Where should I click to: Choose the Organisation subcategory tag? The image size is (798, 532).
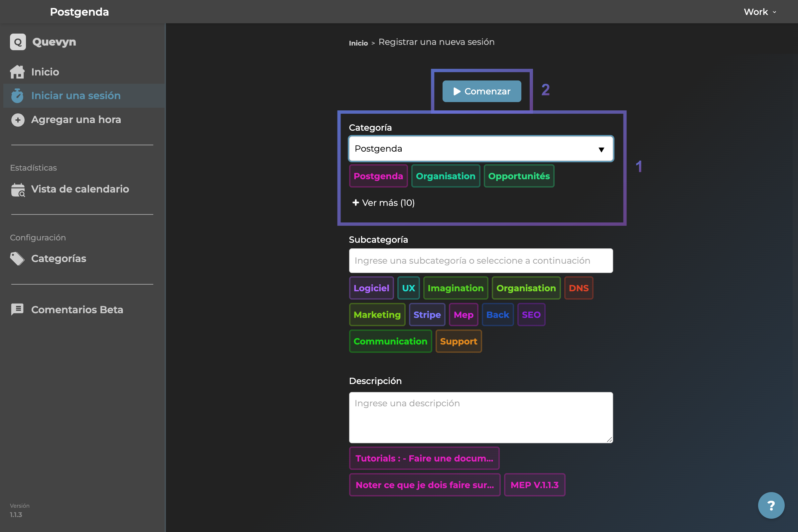point(526,288)
